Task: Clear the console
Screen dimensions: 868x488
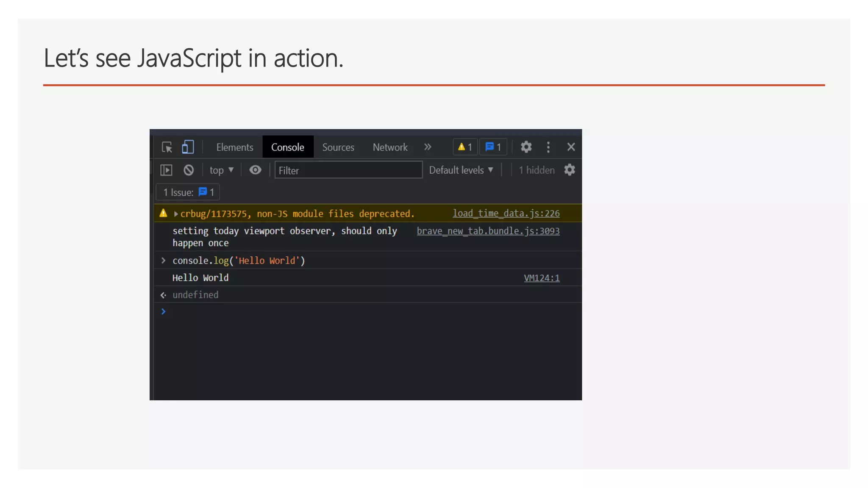Action: pos(189,170)
